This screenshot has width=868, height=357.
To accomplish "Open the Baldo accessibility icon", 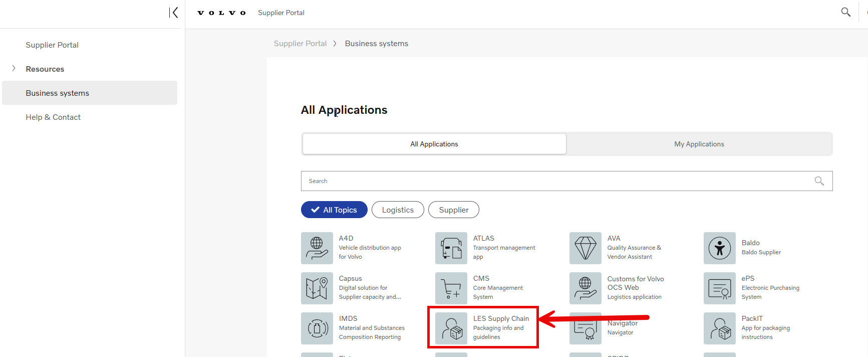I will [720, 248].
